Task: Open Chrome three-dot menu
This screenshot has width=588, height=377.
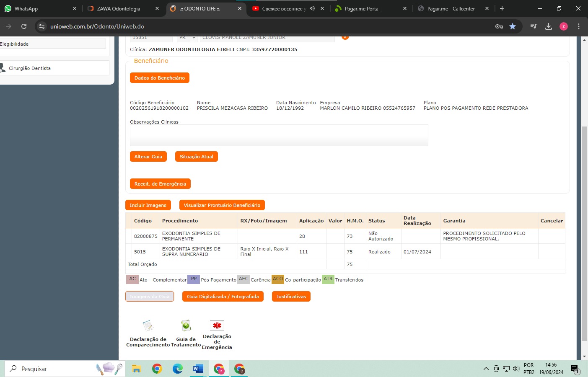Action: [x=578, y=26]
